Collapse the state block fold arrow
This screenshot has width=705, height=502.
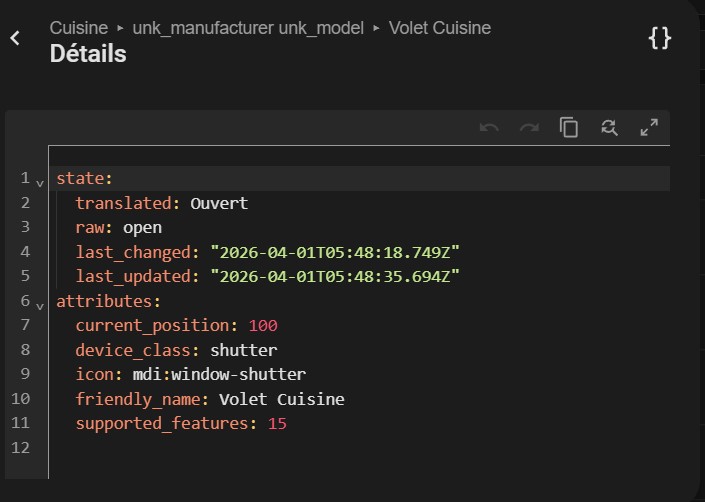click(40, 183)
